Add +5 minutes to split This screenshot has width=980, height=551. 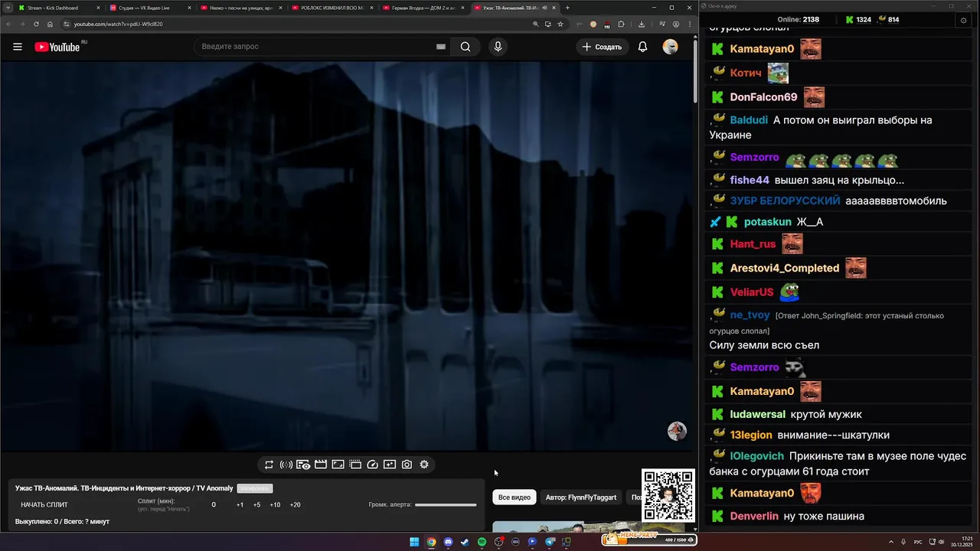point(256,505)
